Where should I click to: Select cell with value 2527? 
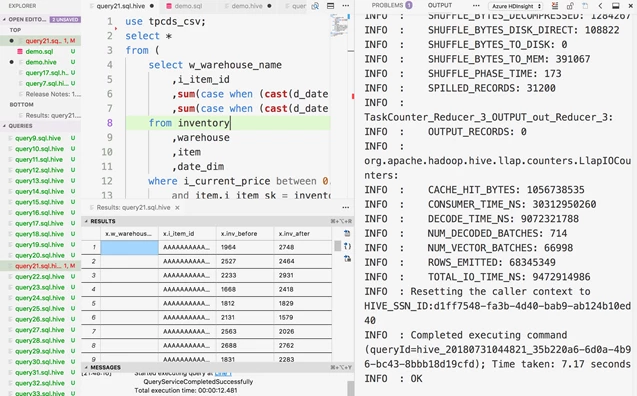pyautogui.click(x=245, y=261)
